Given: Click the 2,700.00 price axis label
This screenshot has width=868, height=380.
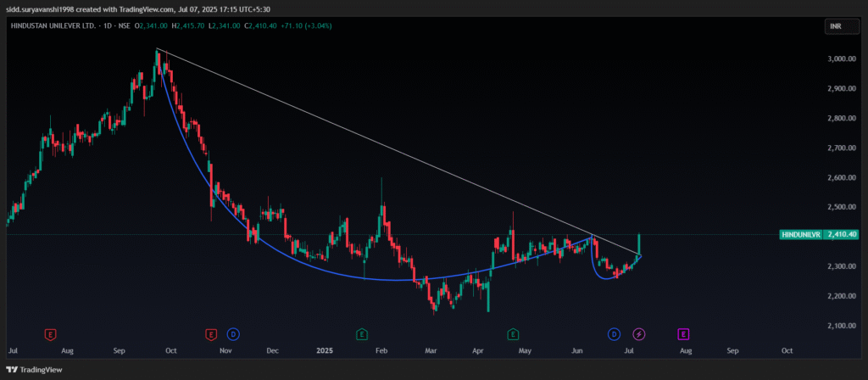Looking at the screenshot, I should [x=842, y=148].
